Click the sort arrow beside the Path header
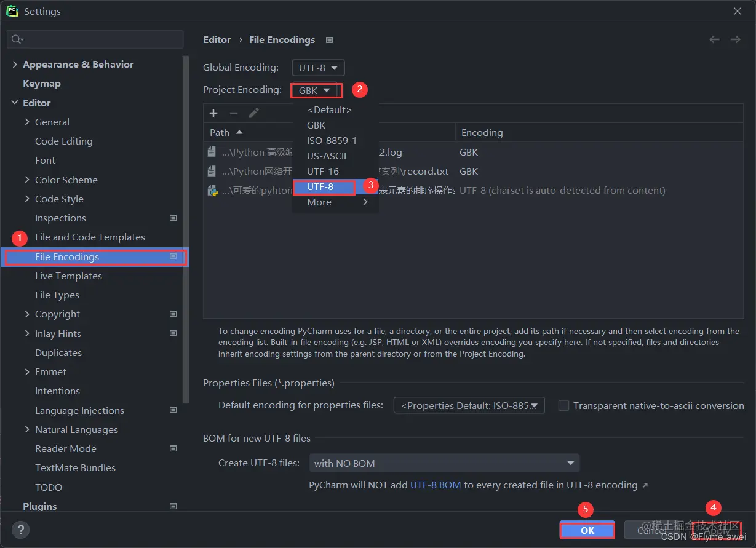The height and width of the screenshot is (548, 756). 239,132
